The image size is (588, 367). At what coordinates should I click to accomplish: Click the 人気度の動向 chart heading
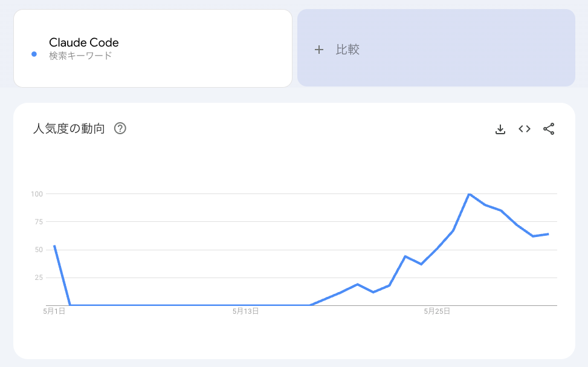tap(69, 129)
